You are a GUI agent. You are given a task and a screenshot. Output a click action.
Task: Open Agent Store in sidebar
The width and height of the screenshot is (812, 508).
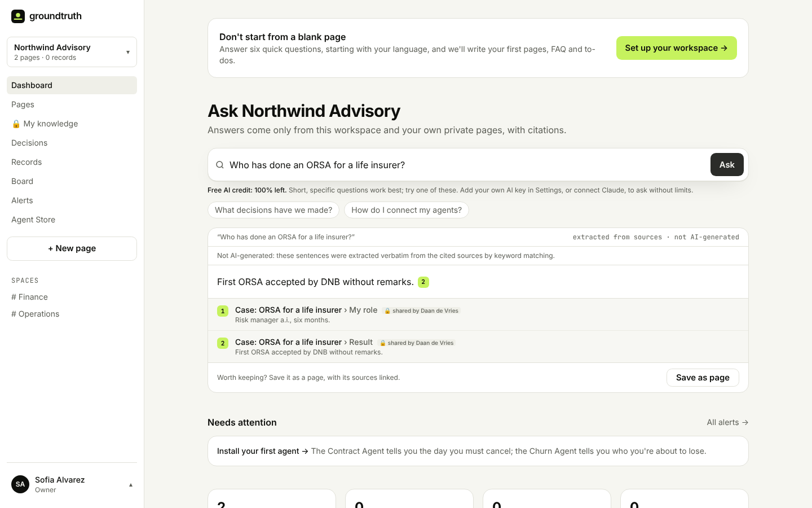pyautogui.click(x=72, y=220)
